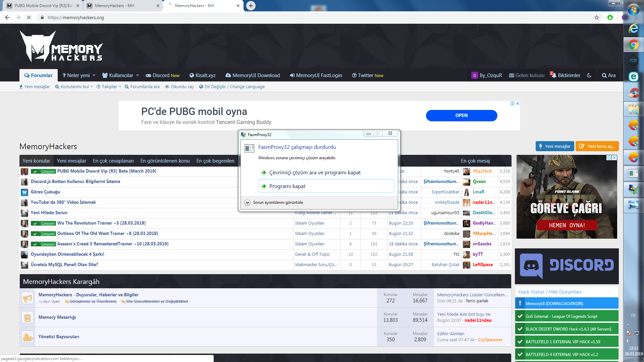The width and height of the screenshot is (644, 362).
Task: Click Okundu say to mark forums read
Action: coord(179,87)
